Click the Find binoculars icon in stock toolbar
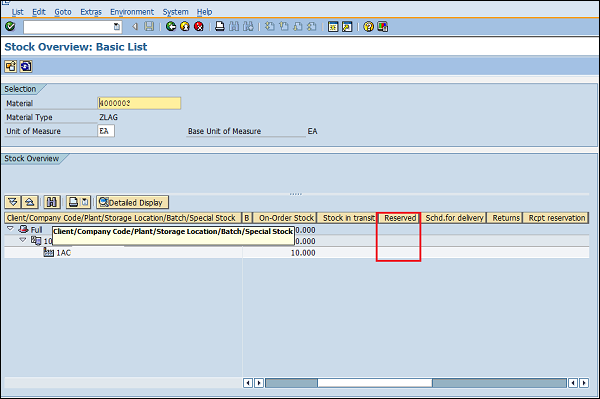This screenshot has height=399, width=600. click(52, 202)
